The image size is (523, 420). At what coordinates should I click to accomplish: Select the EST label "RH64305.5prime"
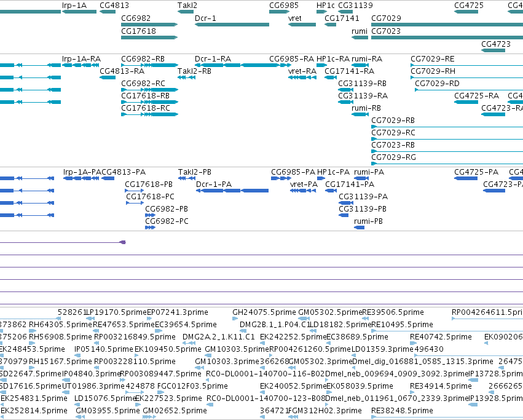tap(60, 325)
